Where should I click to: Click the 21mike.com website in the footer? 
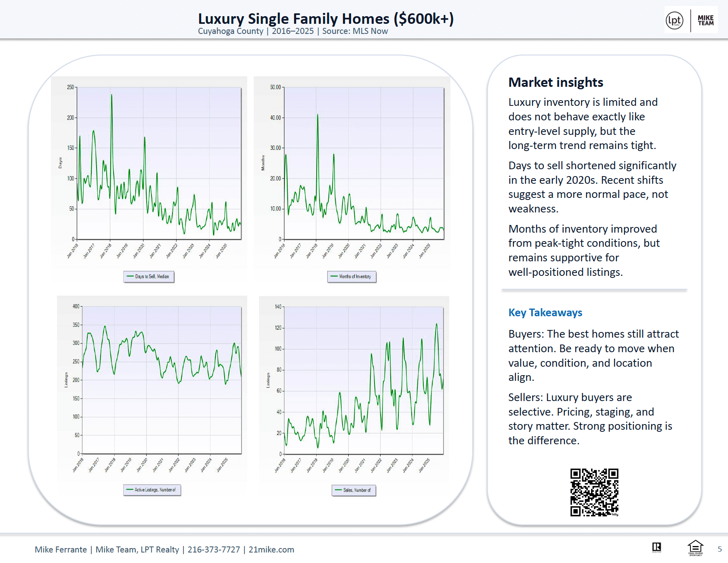[x=271, y=550]
